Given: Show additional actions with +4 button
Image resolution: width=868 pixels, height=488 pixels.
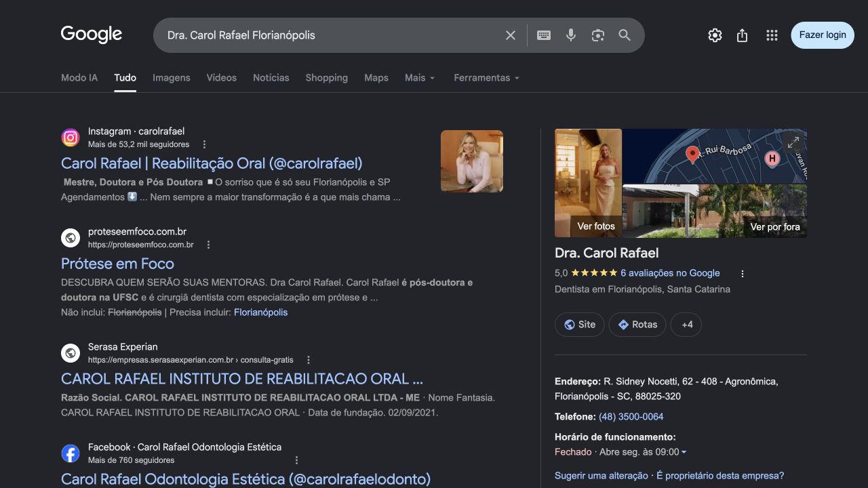Looking at the screenshot, I should [686, 325].
